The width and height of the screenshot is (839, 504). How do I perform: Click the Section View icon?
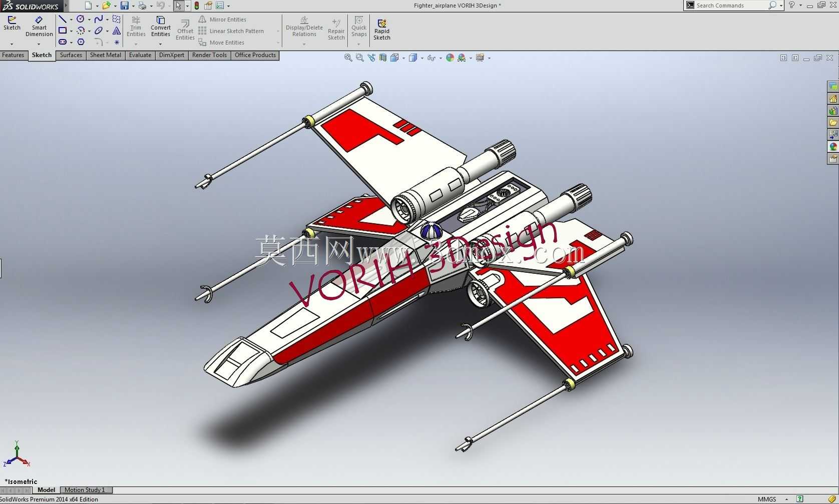382,58
